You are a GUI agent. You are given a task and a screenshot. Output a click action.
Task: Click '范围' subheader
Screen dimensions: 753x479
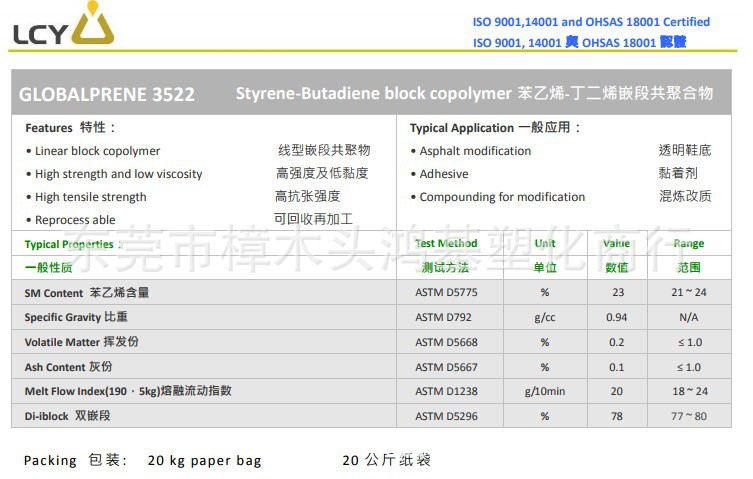click(x=689, y=268)
